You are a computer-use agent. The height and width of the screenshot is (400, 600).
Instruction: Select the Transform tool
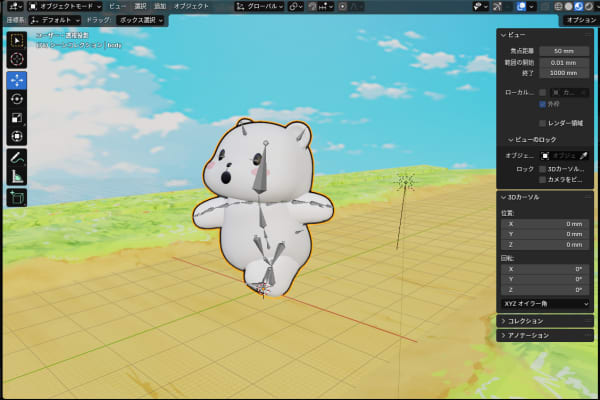point(17,137)
